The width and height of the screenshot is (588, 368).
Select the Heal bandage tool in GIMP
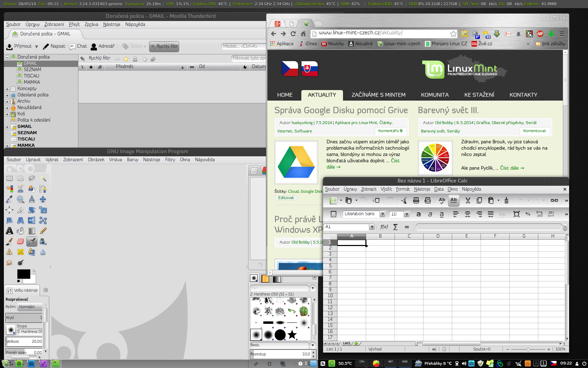21,252
